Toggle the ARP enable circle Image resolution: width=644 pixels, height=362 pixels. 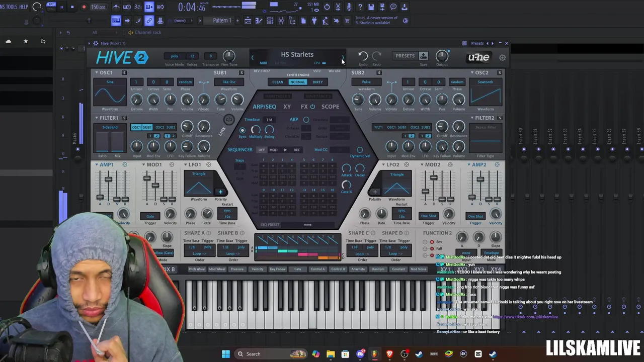point(306,120)
